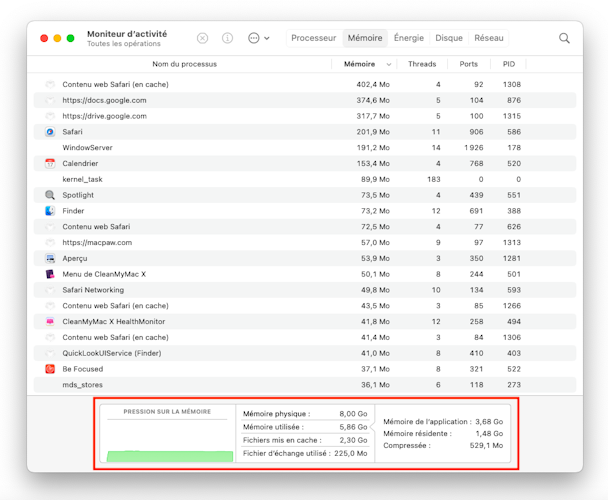Select the https://macpaw.com process
608x500 pixels.
[97, 242]
